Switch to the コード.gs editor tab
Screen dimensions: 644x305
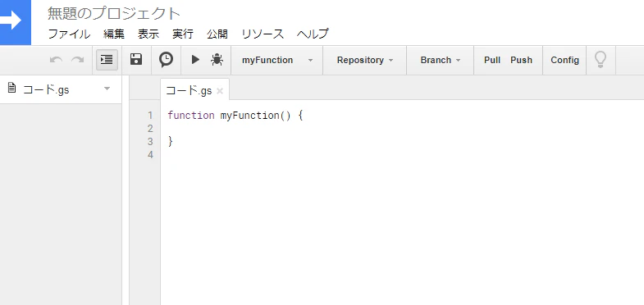pyautogui.click(x=189, y=91)
